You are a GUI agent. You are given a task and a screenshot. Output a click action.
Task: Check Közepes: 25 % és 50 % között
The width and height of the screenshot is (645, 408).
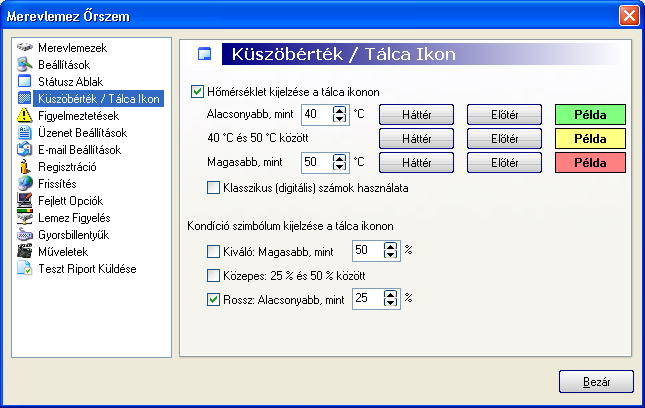pos(213,275)
